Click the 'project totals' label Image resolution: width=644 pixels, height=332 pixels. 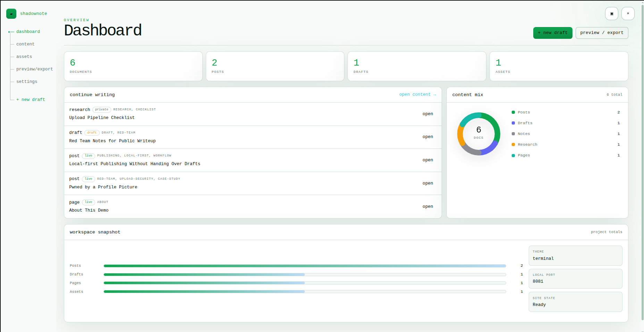[607, 232]
